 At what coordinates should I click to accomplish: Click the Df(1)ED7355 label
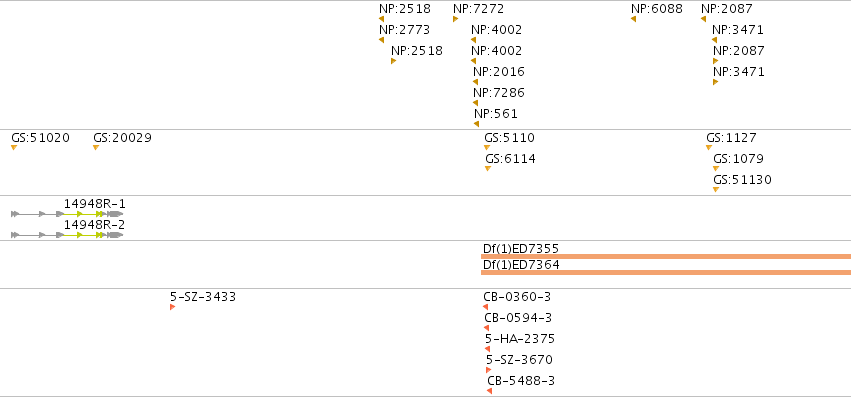(x=521, y=249)
